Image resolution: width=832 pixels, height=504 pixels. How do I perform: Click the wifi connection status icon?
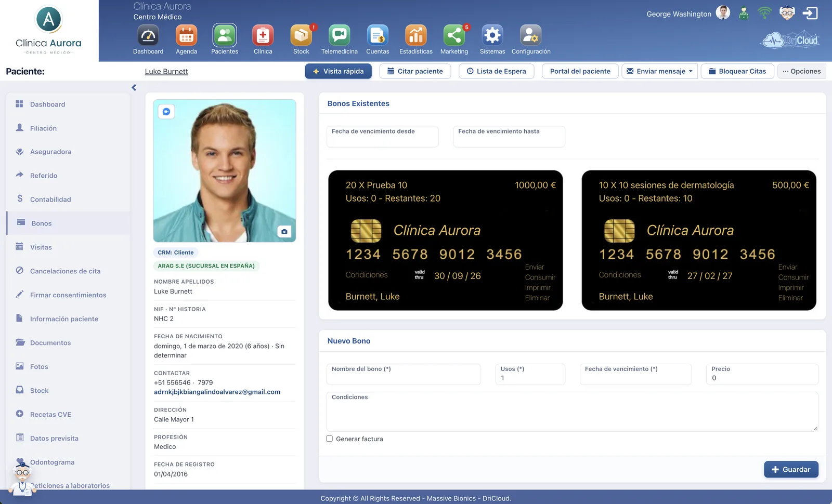point(764,13)
